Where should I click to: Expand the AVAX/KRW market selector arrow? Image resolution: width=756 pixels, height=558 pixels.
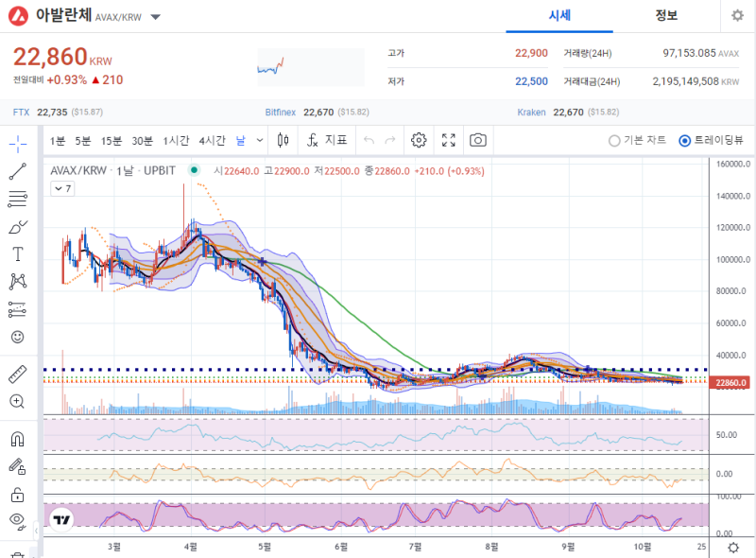[x=155, y=17]
